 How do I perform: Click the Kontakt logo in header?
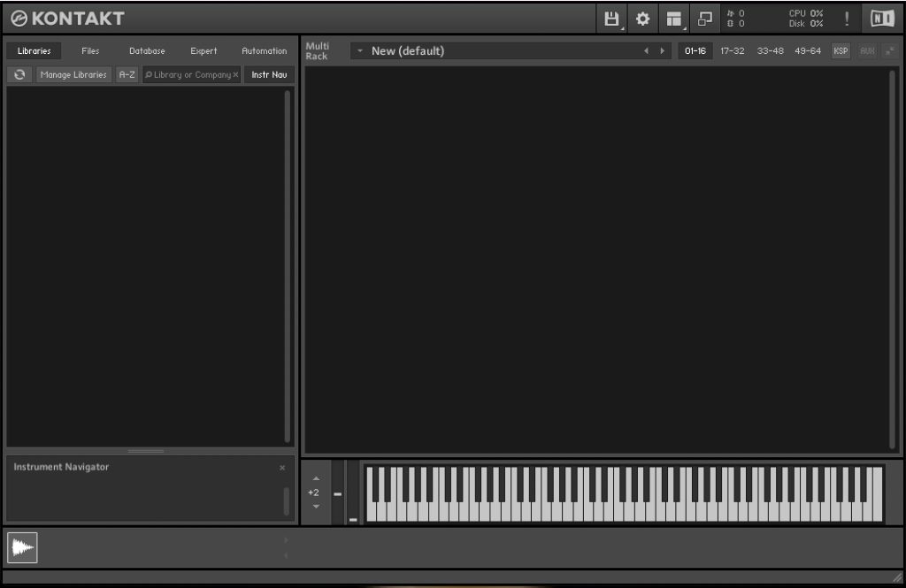coord(67,19)
